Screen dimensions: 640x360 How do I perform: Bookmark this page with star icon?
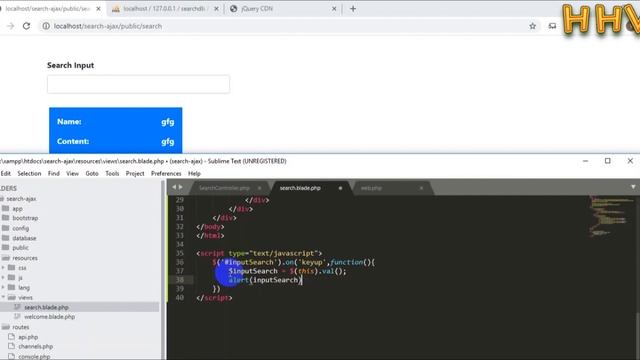[x=532, y=26]
